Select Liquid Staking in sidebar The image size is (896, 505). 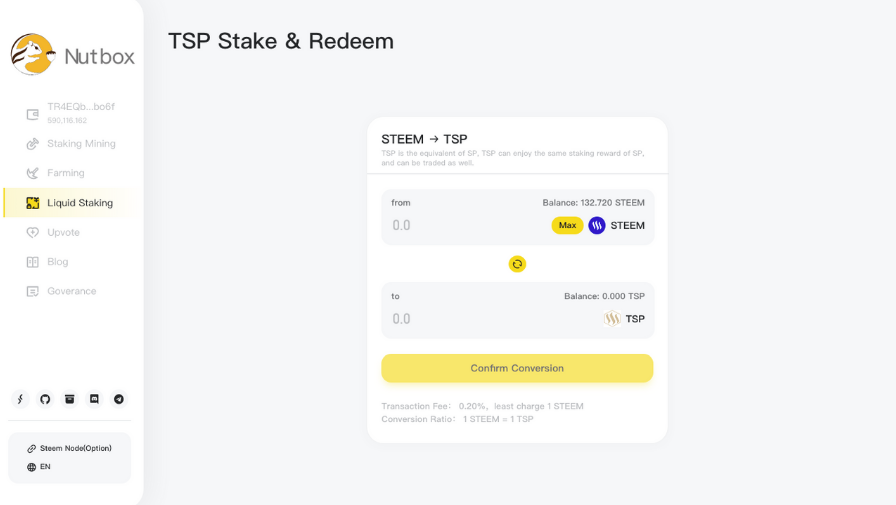[x=79, y=203]
